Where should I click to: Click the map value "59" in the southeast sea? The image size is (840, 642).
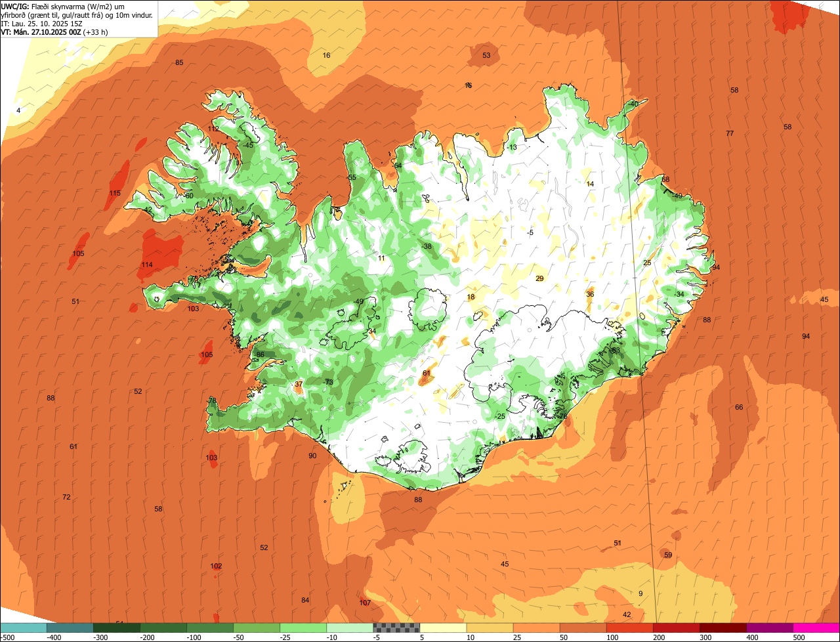click(668, 555)
